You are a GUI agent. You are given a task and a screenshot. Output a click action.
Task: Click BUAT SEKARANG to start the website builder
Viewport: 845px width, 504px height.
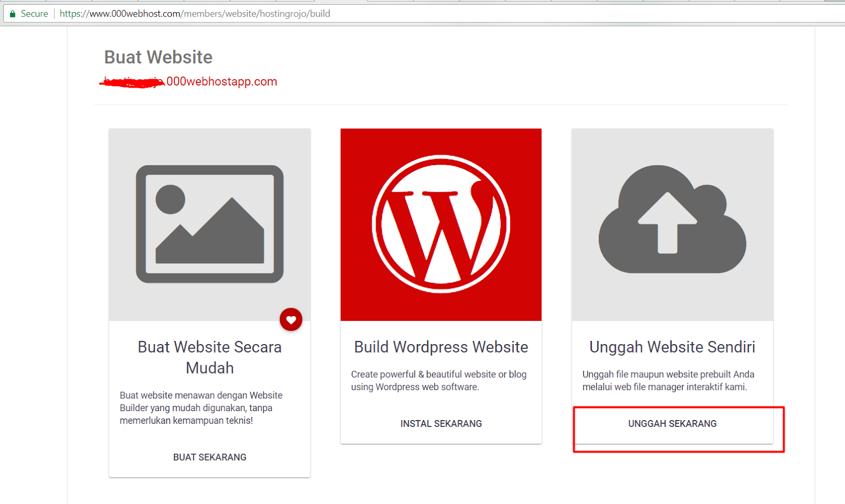[x=209, y=457]
